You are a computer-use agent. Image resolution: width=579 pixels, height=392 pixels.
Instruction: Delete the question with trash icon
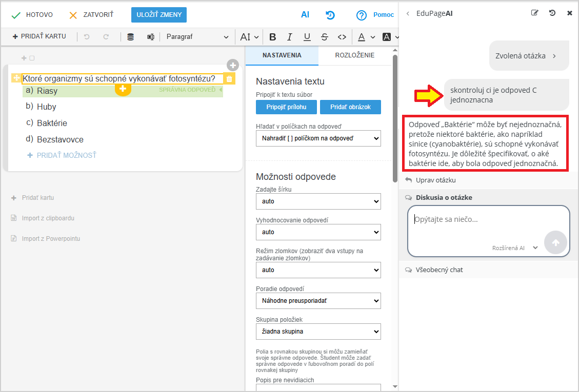click(x=229, y=78)
